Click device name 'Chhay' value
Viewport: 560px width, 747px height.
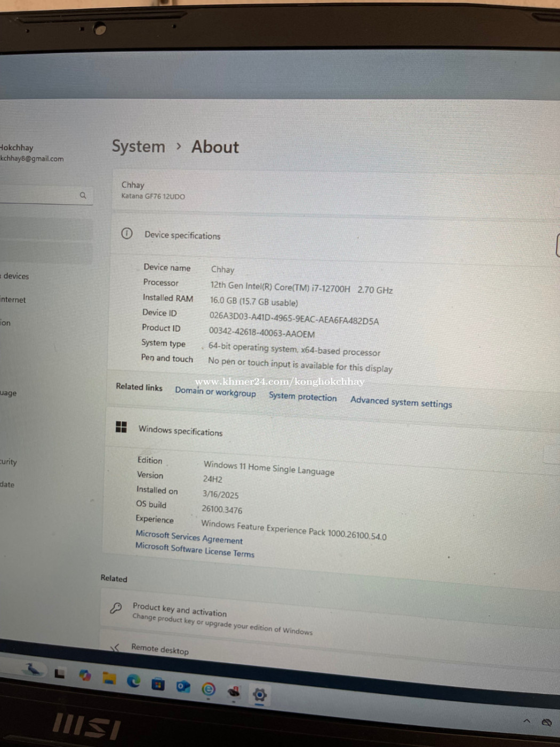coord(222,269)
